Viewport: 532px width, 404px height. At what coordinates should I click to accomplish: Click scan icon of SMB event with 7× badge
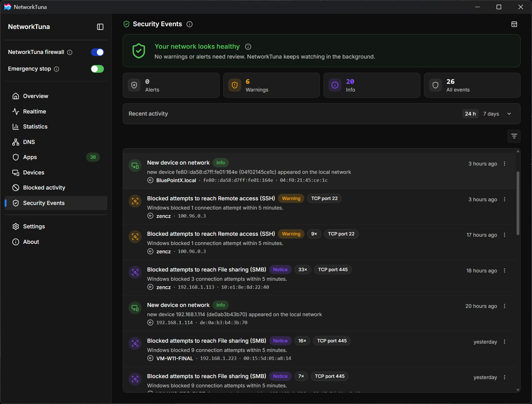135,379
